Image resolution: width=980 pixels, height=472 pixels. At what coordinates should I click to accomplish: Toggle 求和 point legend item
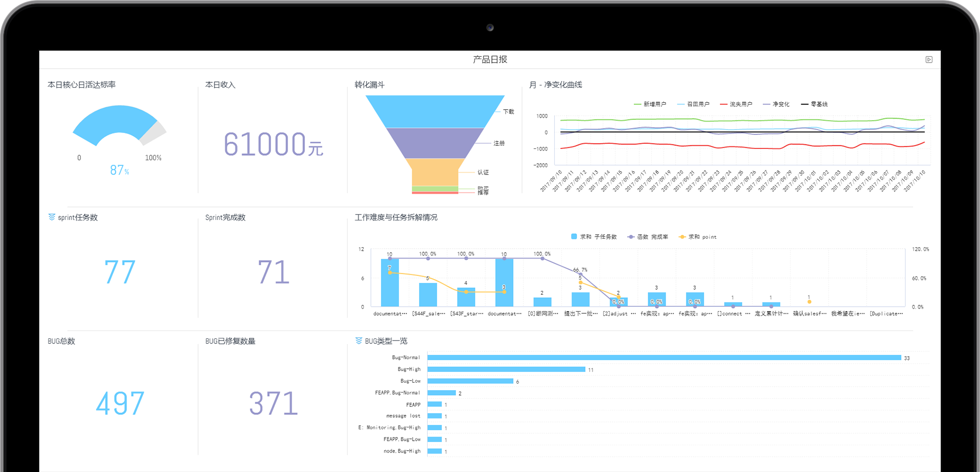click(698, 237)
